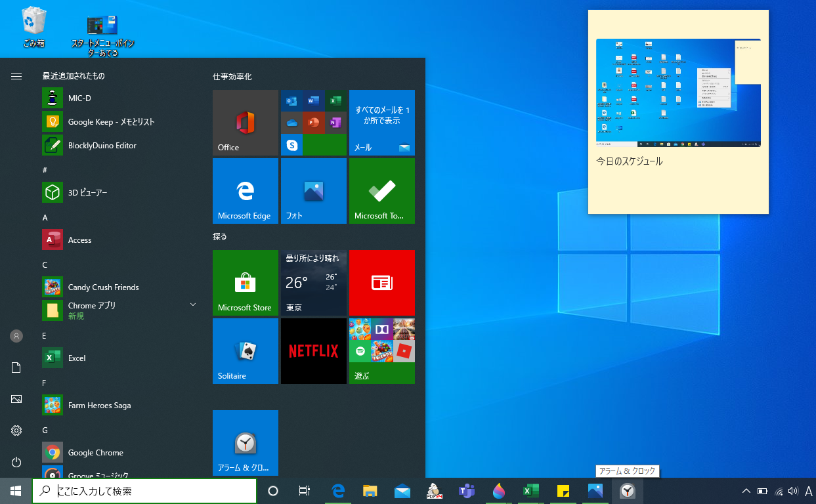Launch Access from the app list
The image size is (816, 504).
(119, 240)
